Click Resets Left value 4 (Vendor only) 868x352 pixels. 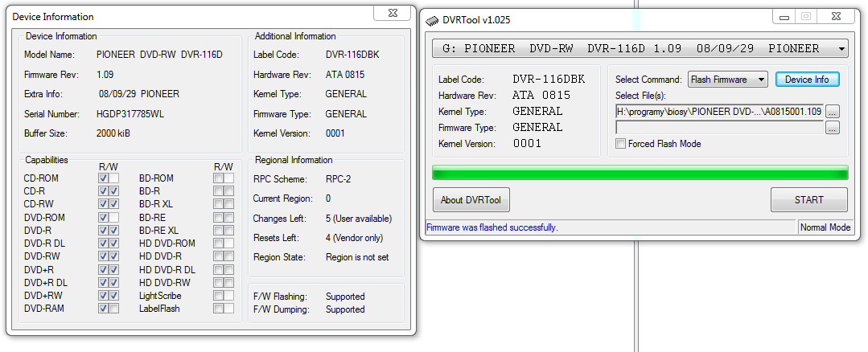click(354, 238)
